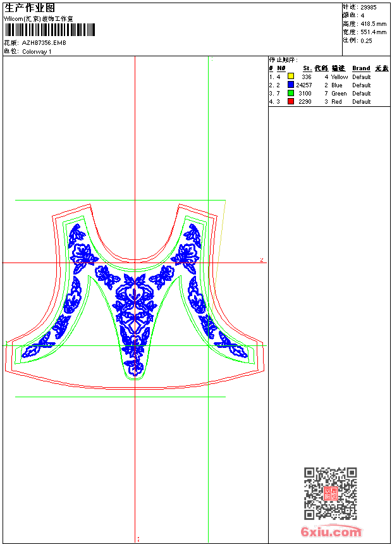Click the 停止顺序 stop sequence heading
Image resolution: width=392 pixels, height=544 pixels.
pyautogui.click(x=283, y=59)
